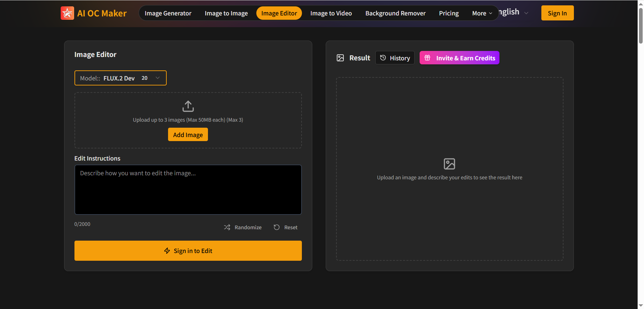The width and height of the screenshot is (644, 309).
Task: Click the page's vertical scrollbar thumb
Action: (641, 25)
